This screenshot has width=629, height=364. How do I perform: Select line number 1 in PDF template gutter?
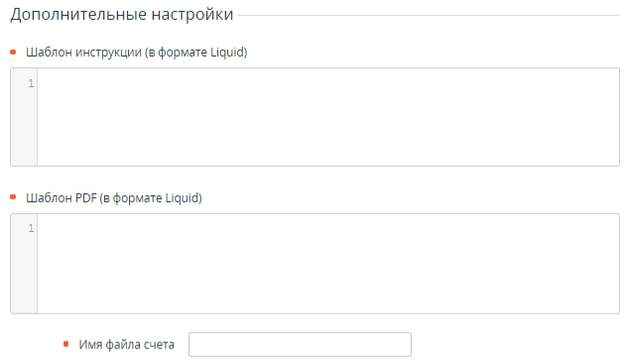(31, 228)
